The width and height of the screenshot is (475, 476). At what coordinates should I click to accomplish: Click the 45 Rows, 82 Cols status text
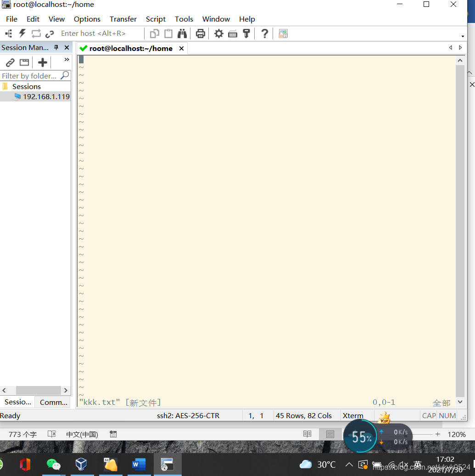[303, 415]
